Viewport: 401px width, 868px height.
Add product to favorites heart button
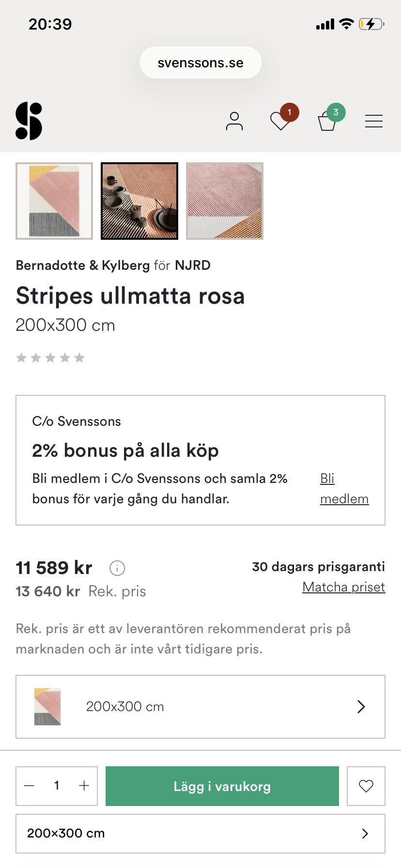point(366,786)
